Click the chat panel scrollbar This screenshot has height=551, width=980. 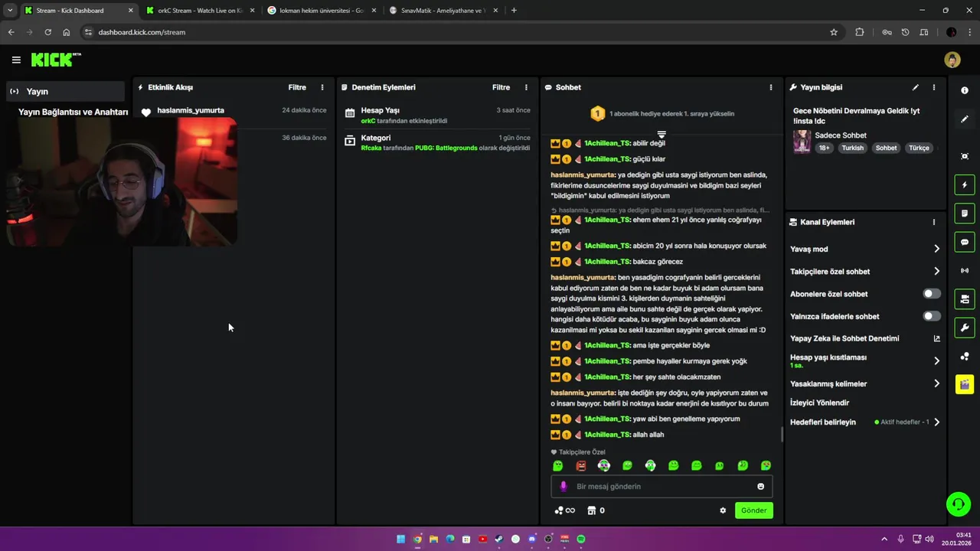tap(782, 435)
